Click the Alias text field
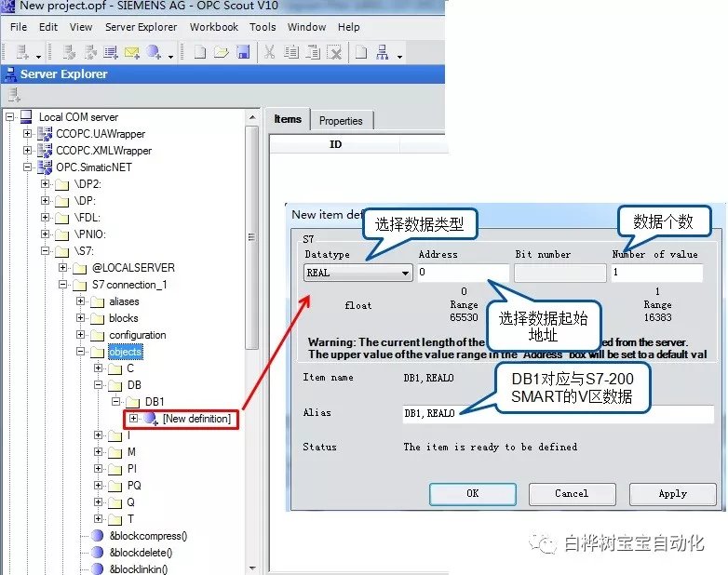Image resolution: width=728 pixels, height=575 pixels. click(x=557, y=413)
